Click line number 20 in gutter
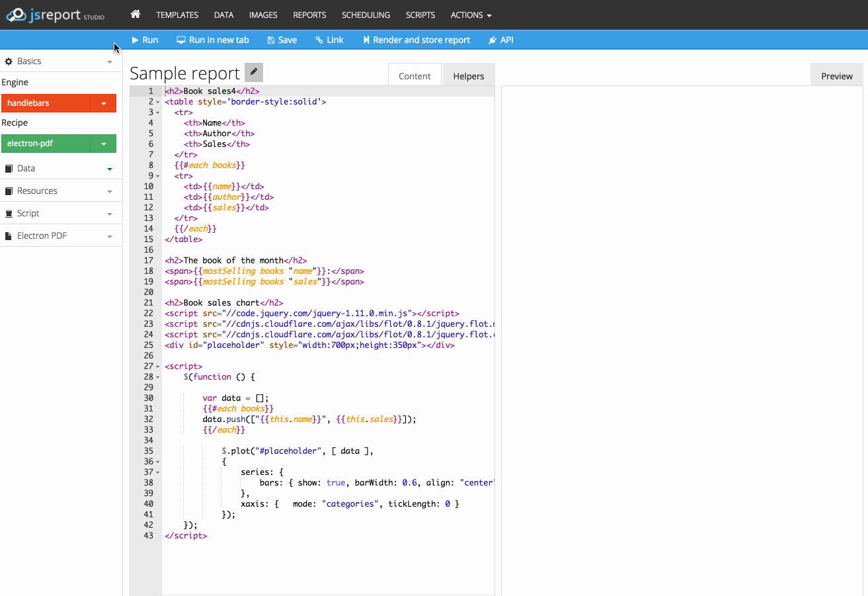The width and height of the screenshot is (868, 596). (x=149, y=292)
